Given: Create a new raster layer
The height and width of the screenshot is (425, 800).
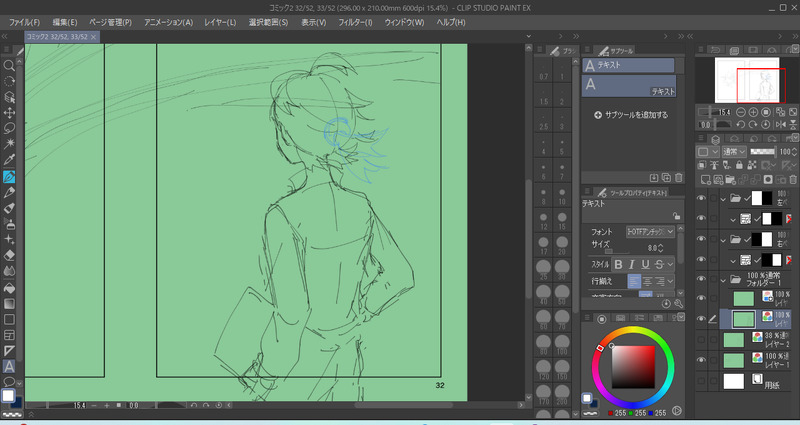Looking at the screenshot, I should 706,180.
